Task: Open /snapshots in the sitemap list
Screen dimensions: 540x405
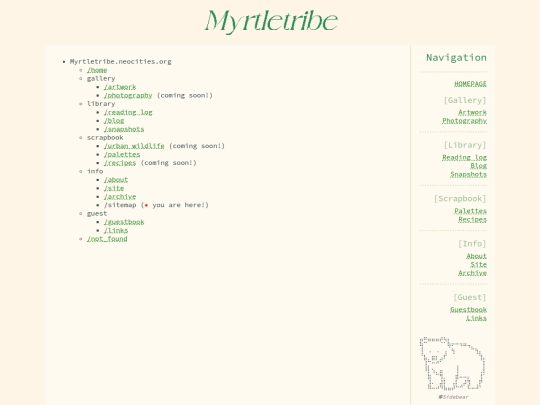Action: click(124, 129)
